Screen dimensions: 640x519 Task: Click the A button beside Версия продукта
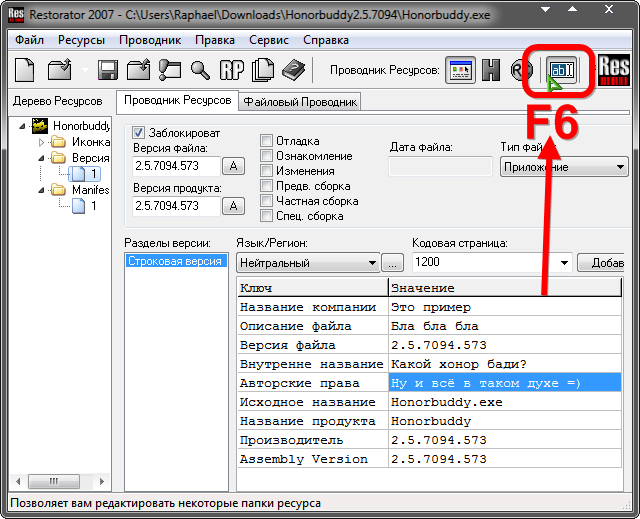pos(233,206)
